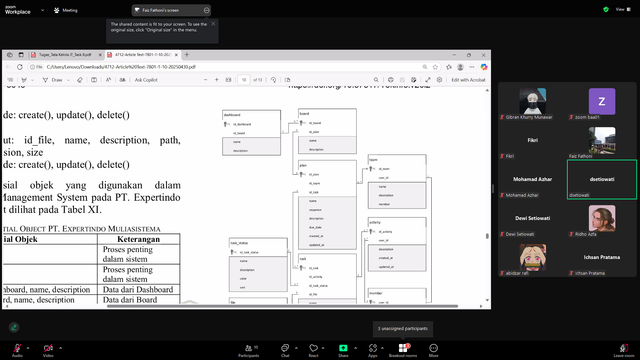The height and width of the screenshot is (360, 640).
Task: Select the Draw tool in PDF toolbar
Action: pyautogui.click(x=53, y=80)
